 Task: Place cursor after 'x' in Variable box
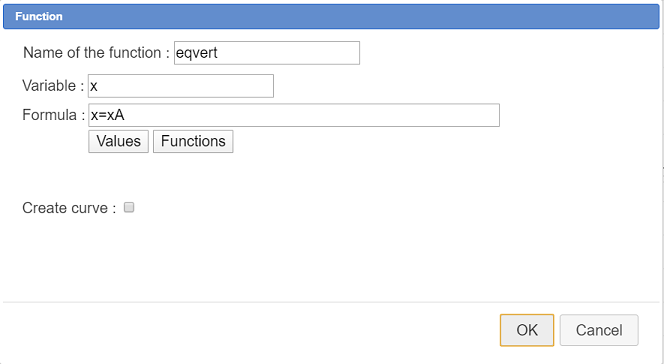[x=99, y=86]
